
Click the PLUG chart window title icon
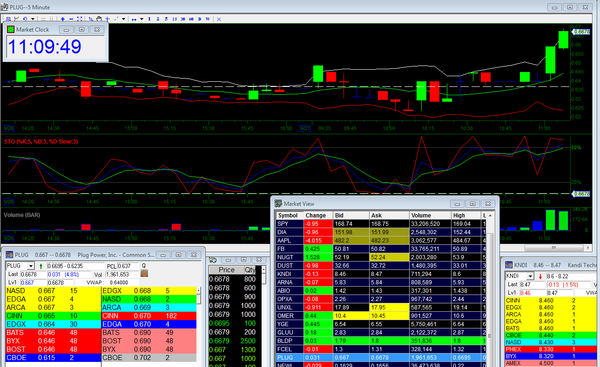click(x=4, y=7)
